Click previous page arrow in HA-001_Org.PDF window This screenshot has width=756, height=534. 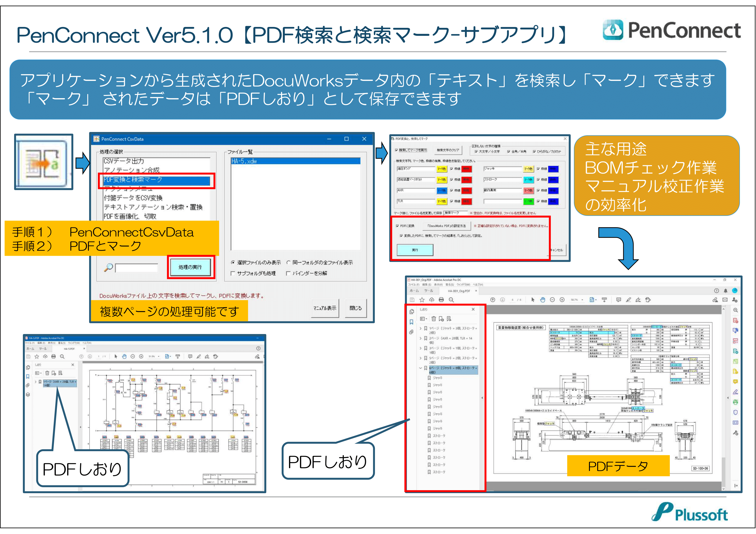[493, 300]
